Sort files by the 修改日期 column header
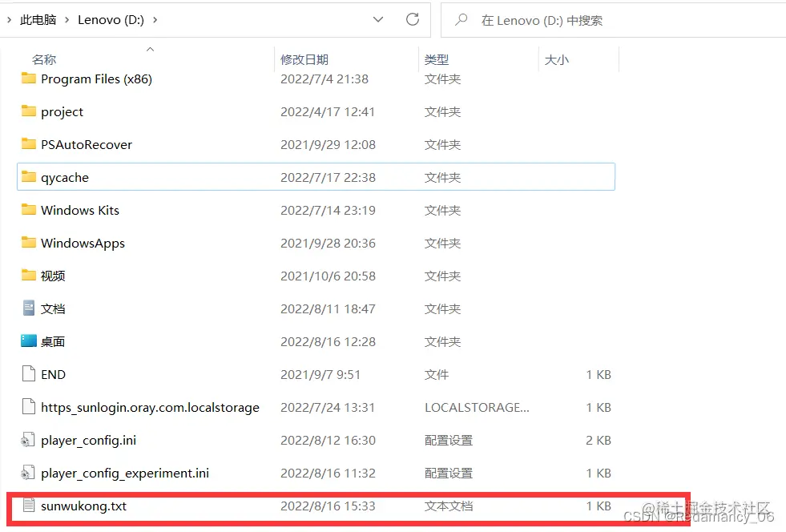 [304, 58]
